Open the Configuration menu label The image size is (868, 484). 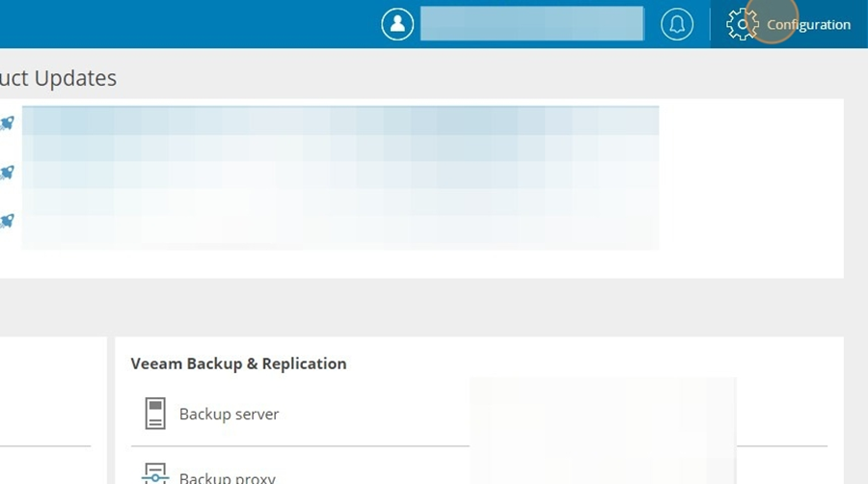click(808, 25)
